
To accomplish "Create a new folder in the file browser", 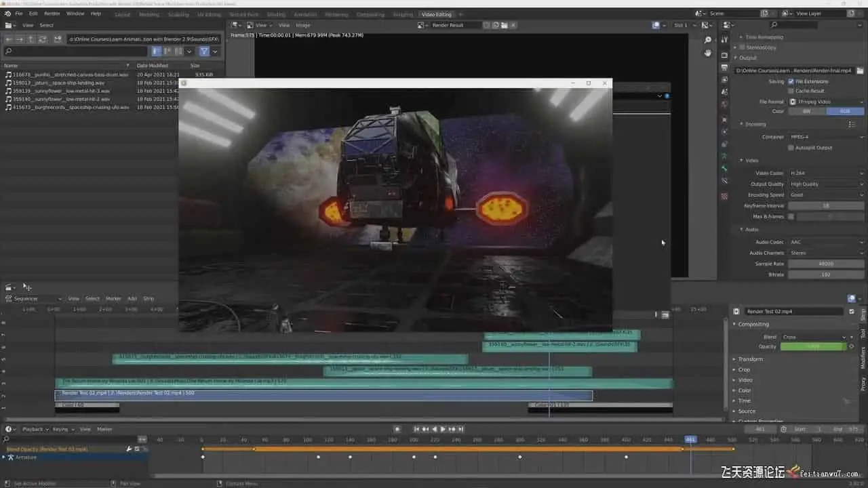I will 58,39.
